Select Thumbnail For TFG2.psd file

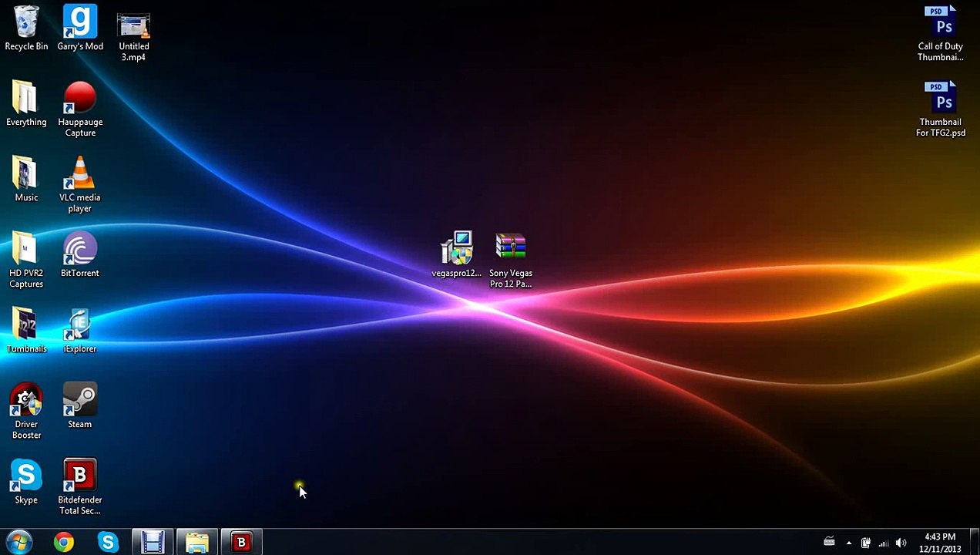[941, 109]
